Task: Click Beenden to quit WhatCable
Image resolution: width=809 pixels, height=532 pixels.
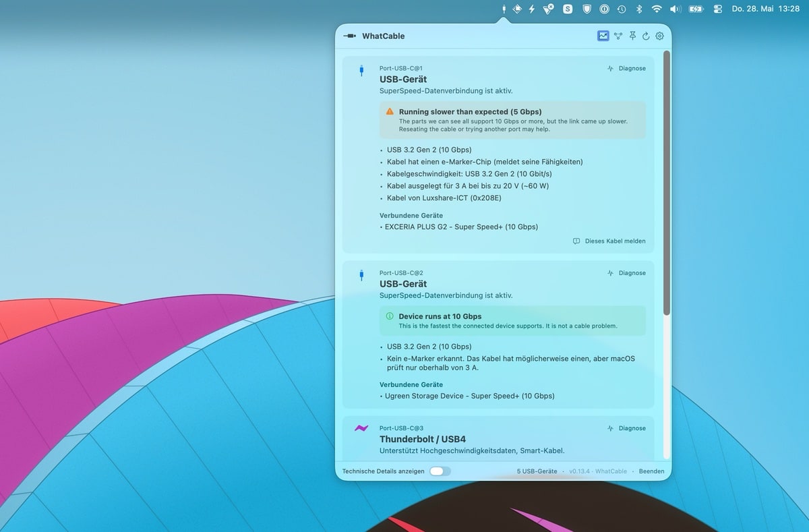Action: pyautogui.click(x=651, y=471)
